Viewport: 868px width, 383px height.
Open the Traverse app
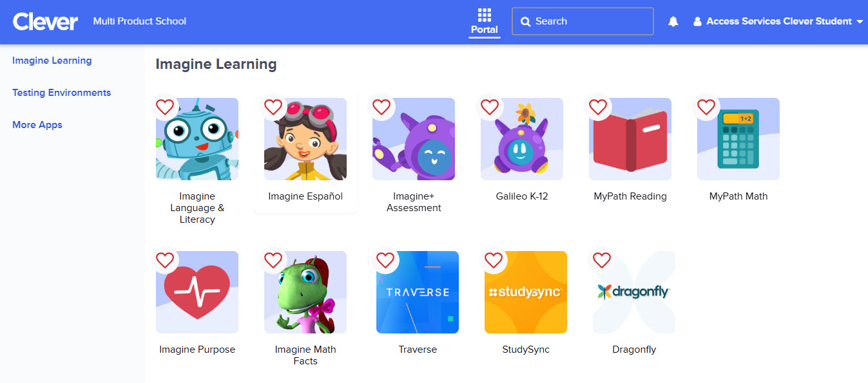[417, 292]
